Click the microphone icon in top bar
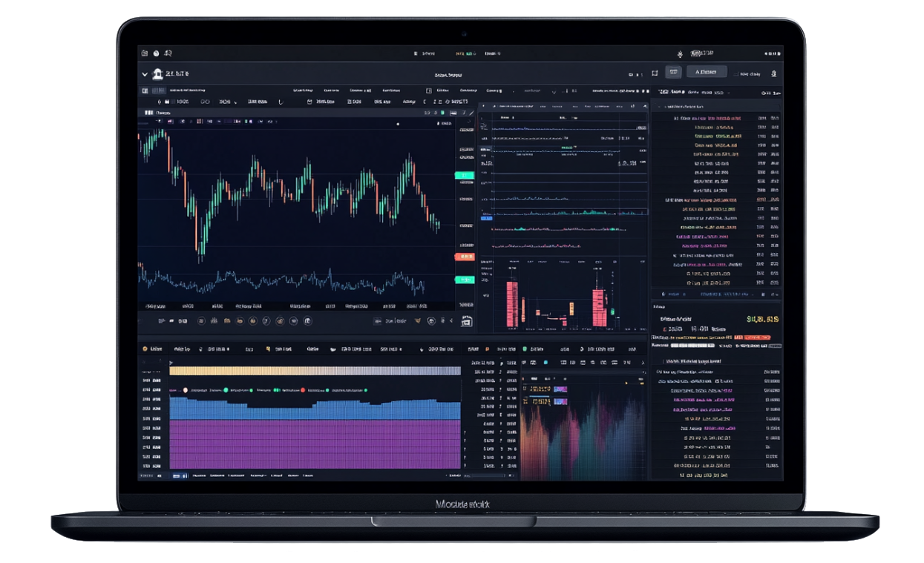 pos(678,53)
